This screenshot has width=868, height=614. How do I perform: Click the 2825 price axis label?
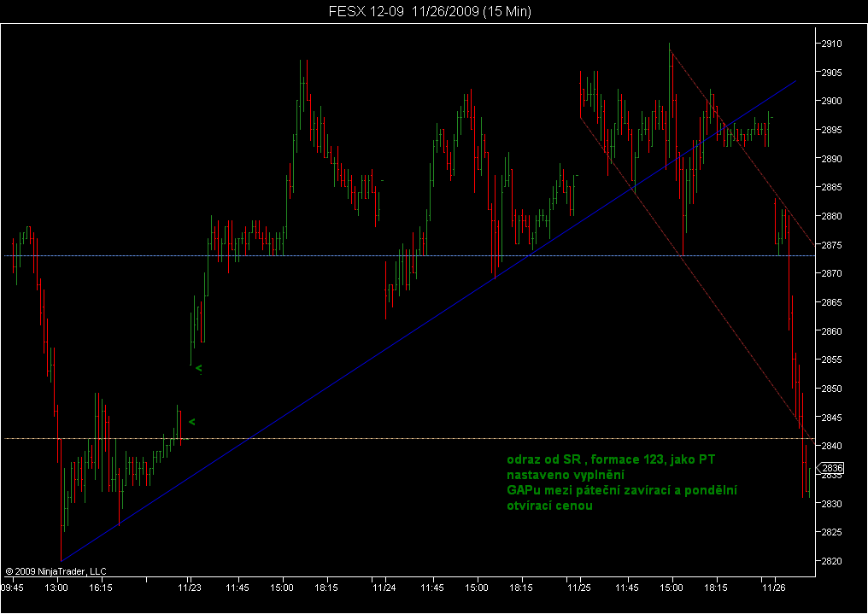(832, 533)
